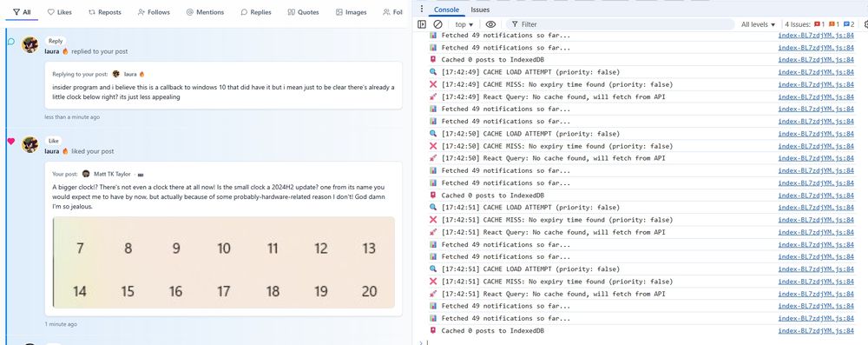This screenshot has height=345, width=868.
Task: Select the '[17:42:49] CACHE LOAD ATTEMPT' log text
Action: [x=530, y=72]
